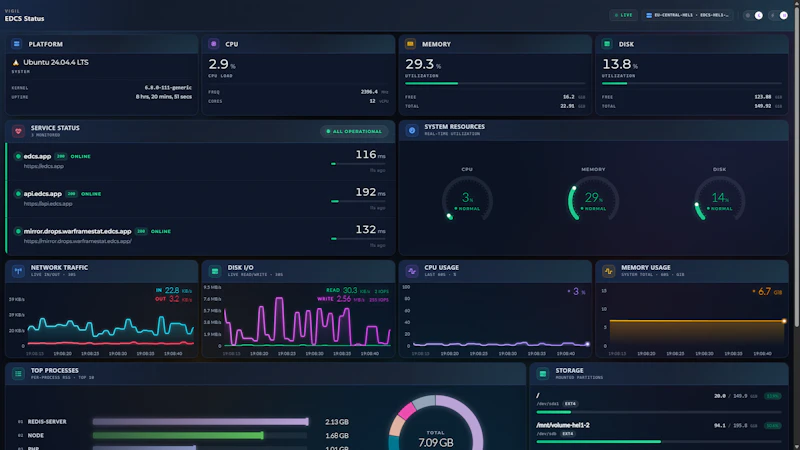The image size is (800, 450).
Task: Click the 116 ms response time
Action: point(370,155)
